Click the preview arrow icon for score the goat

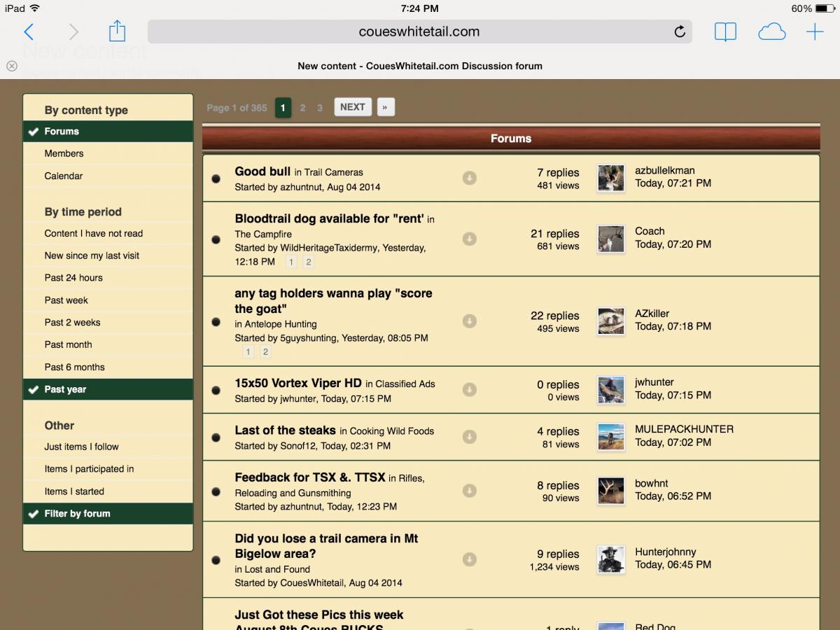click(470, 321)
